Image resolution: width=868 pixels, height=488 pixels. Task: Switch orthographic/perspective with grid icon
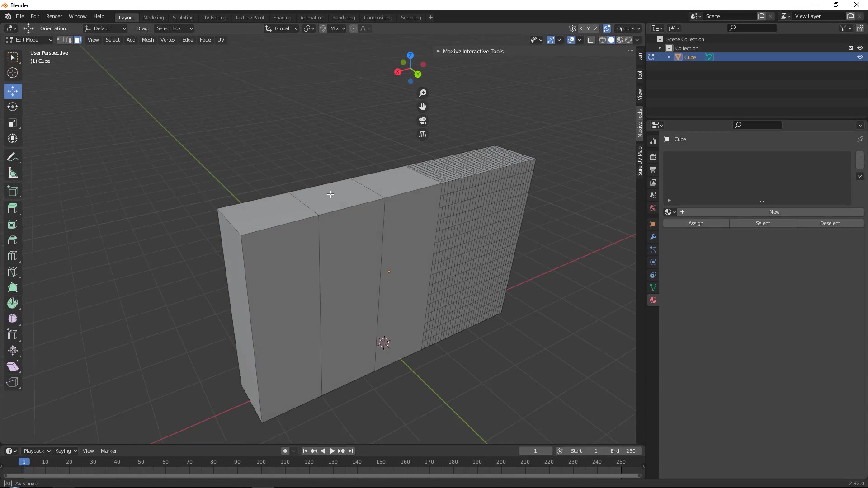pyautogui.click(x=423, y=135)
